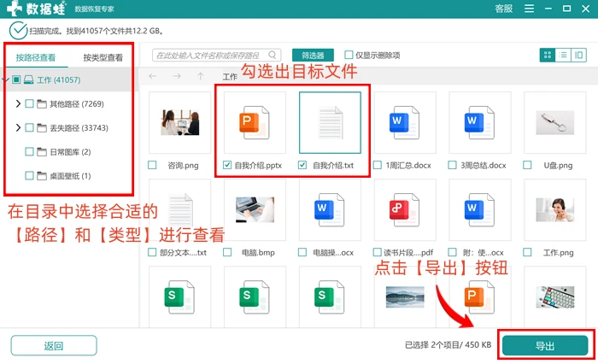Expand the 其他路径 (7269) tree node
Viewport: 598px width, 364px height.
point(18,103)
